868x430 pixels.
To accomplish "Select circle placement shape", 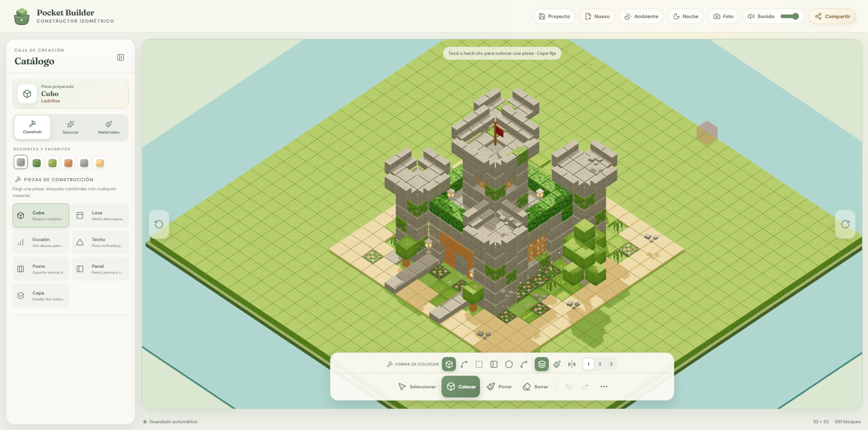I will tap(509, 364).
